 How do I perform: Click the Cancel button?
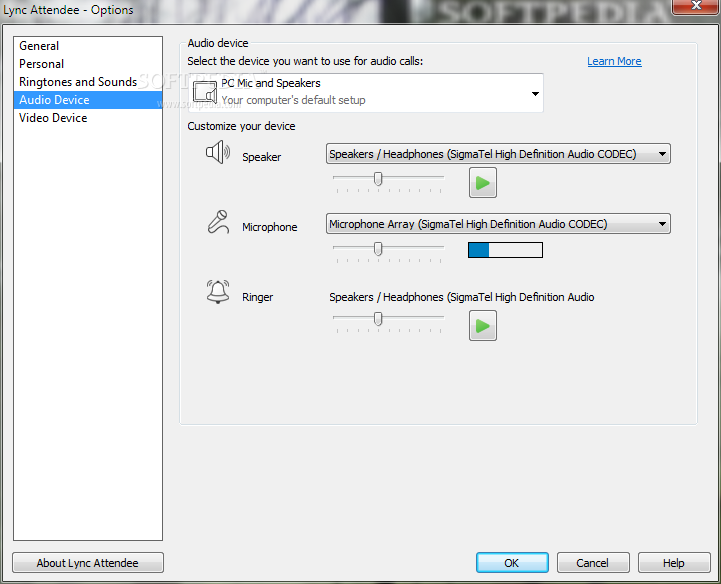click(x=593, y=563)
